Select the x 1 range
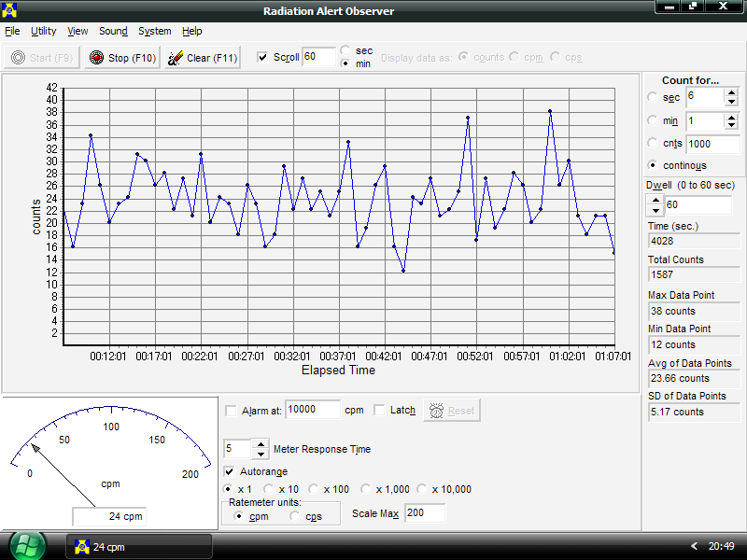The image size is (747, 560). [x=228, y=489]
